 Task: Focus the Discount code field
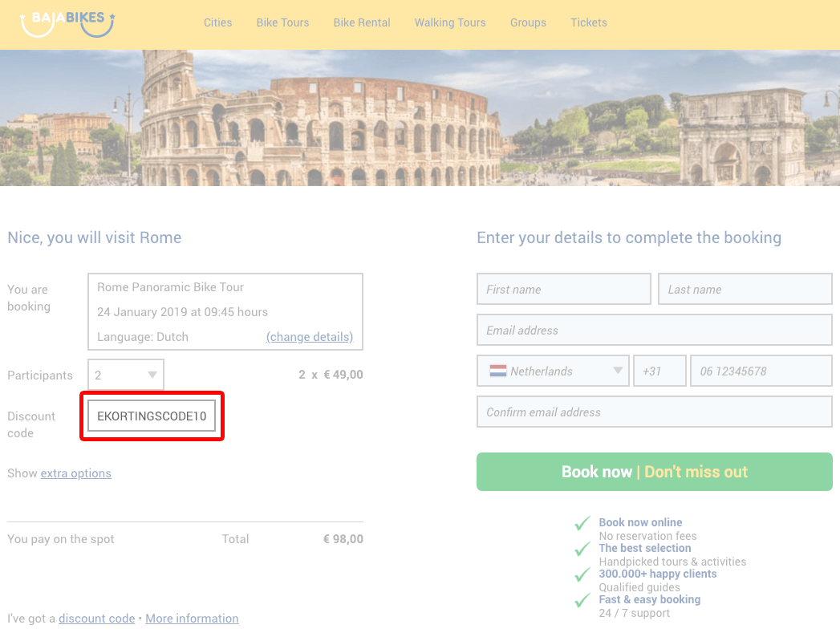click(x=152, y=416)
